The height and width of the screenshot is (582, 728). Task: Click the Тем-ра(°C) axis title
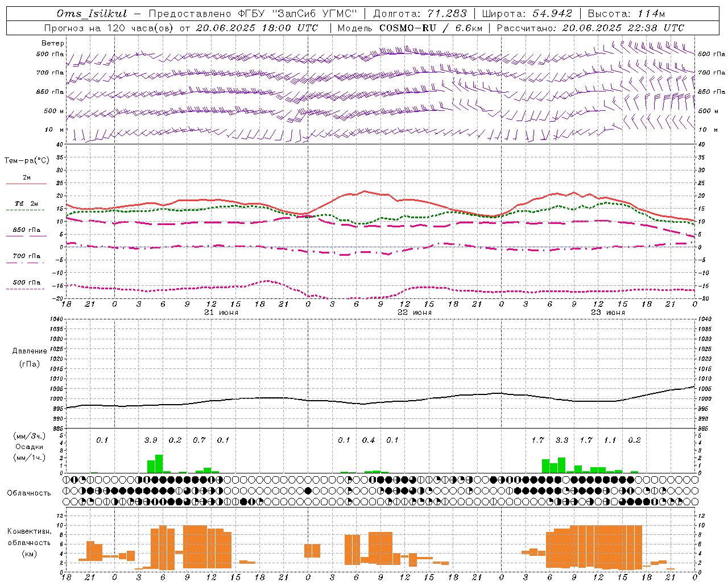(27, 161)
